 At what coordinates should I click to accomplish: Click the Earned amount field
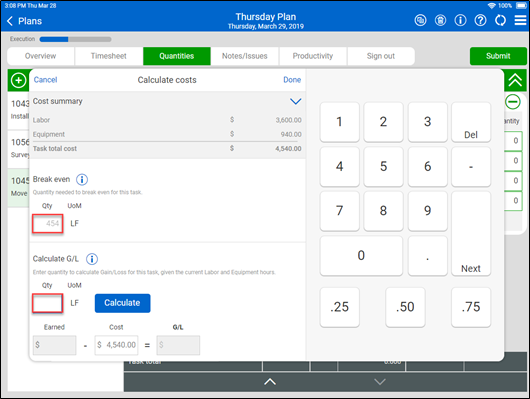click(54, 345)
